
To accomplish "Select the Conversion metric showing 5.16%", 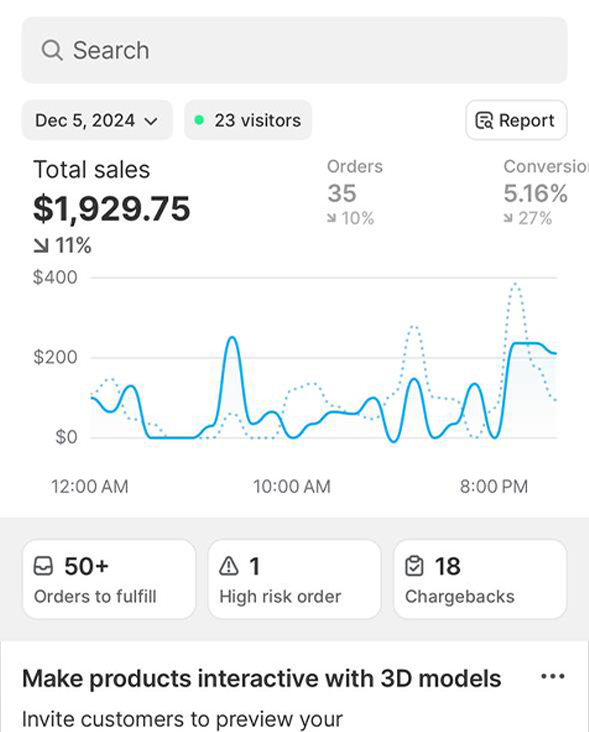I will tap(545, 192).
